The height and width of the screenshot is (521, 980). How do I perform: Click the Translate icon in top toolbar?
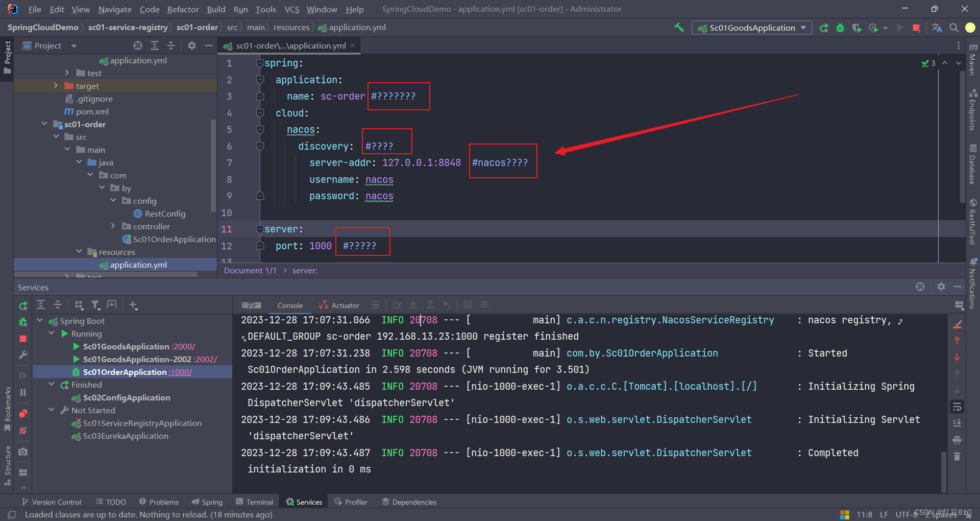pyautogui.click(x=937, y=28)
